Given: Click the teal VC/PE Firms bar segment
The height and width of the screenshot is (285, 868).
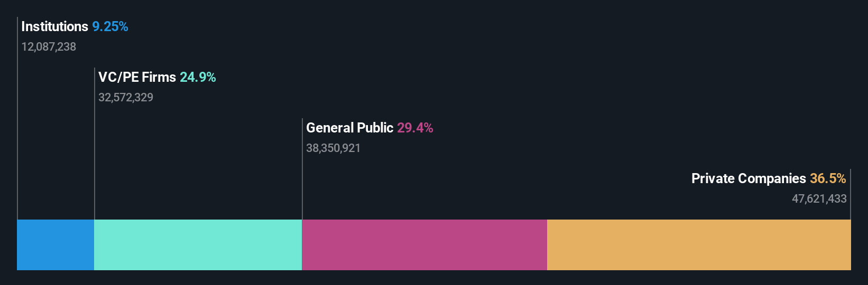Looking at the screenshot, I should (198, 245).
